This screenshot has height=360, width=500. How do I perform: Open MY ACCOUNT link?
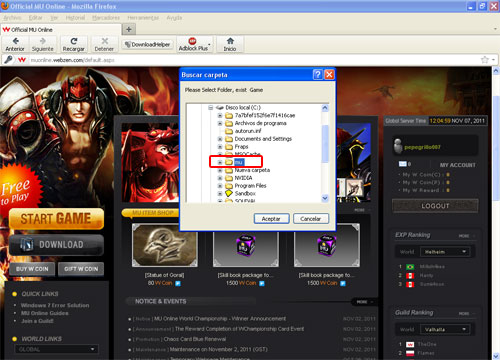coord(457,165)
